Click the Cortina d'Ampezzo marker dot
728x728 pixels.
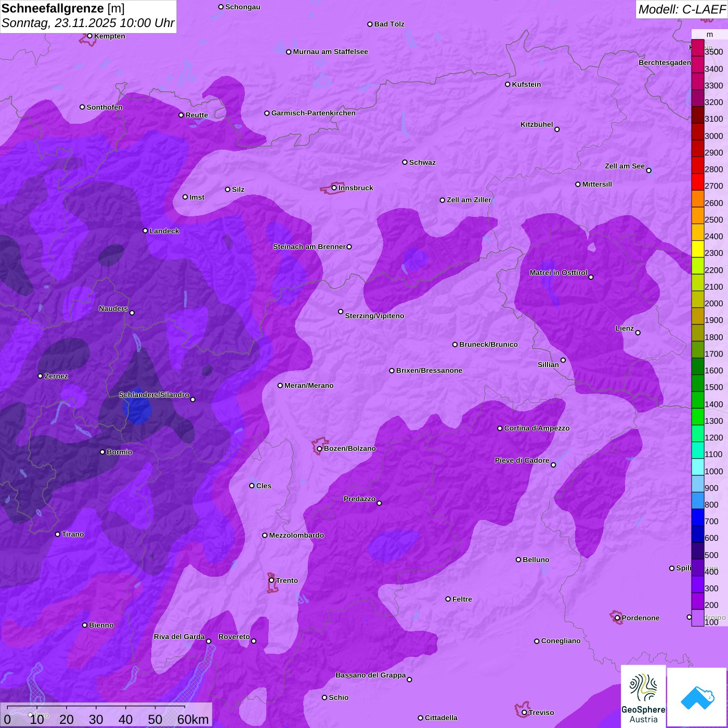[500, 428]
